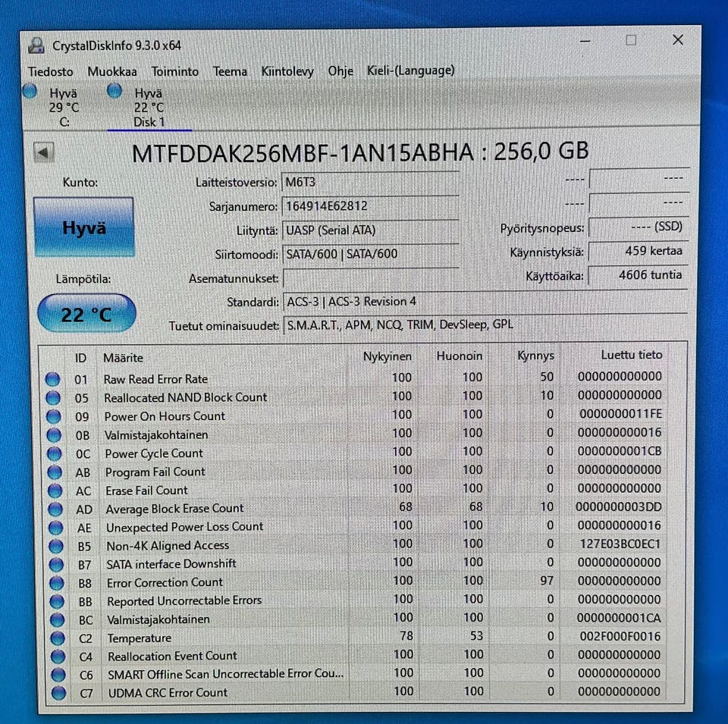Click the Tuetut ominaisuudet features field
Viewport: 728px width, 724px height.
485,325
